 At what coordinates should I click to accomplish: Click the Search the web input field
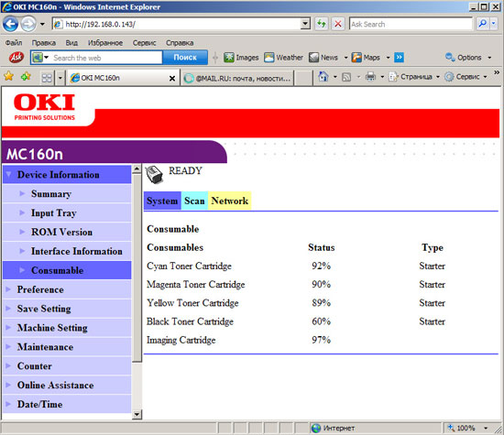click(106, 58)
